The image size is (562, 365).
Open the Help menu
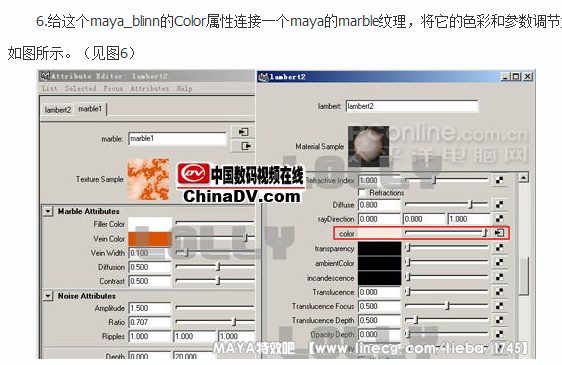[184, 88]
